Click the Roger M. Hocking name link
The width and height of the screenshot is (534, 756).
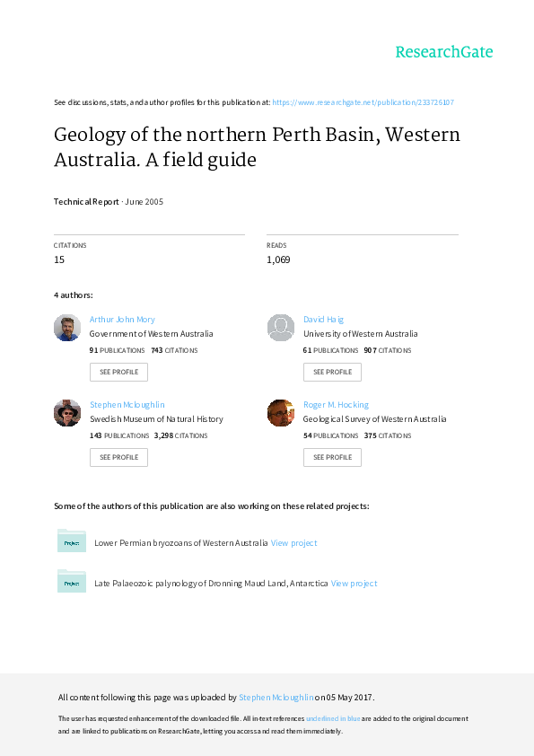point(335,404)
